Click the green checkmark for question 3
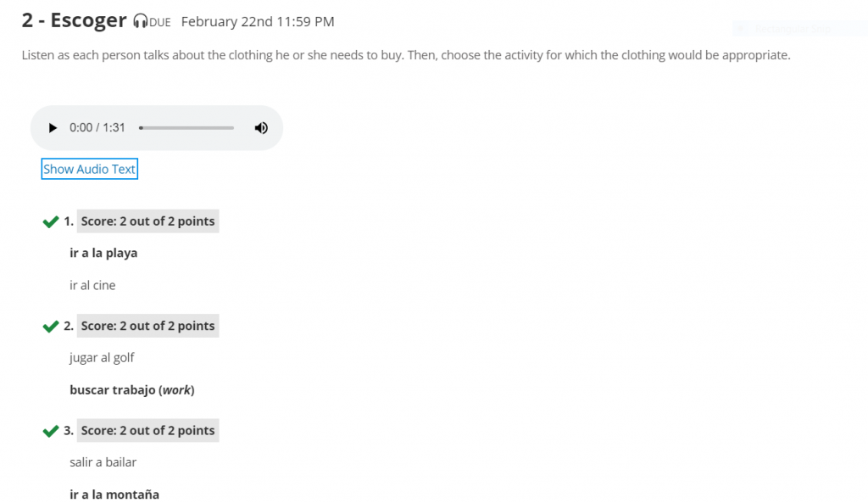This screenshot has width=868, height=503. click(x=50, y=431)
